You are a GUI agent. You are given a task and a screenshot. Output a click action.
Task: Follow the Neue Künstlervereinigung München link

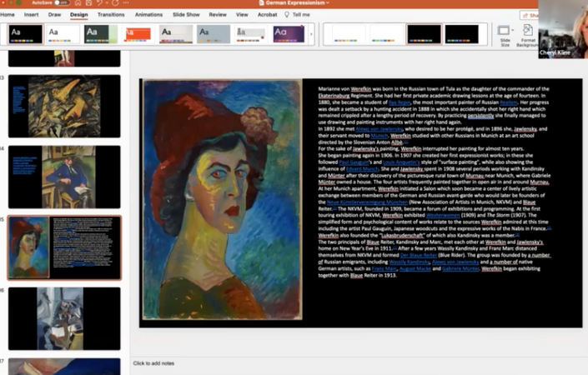367,202
